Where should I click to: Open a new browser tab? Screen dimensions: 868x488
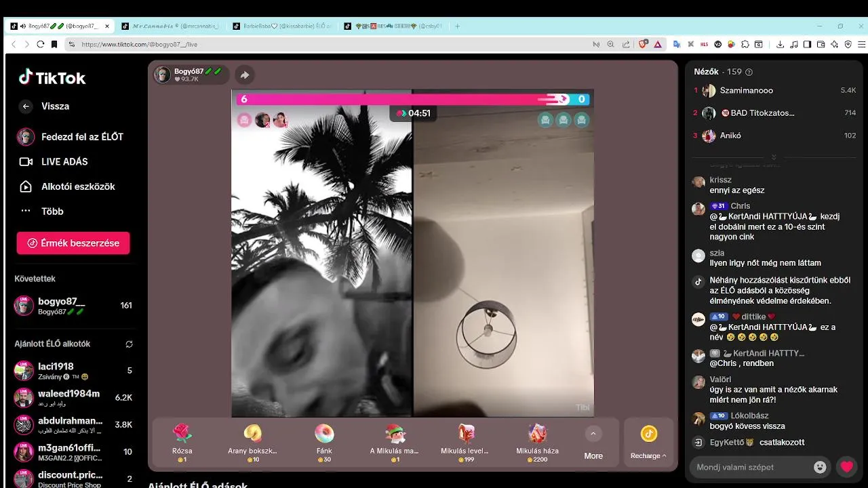pyautogui.click(x=458, y=26)
